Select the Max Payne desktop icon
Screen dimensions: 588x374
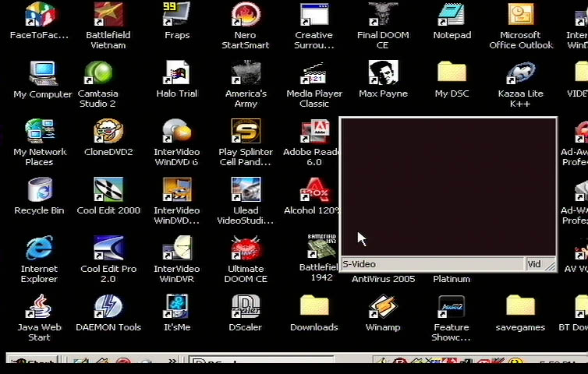coord(383,72)
